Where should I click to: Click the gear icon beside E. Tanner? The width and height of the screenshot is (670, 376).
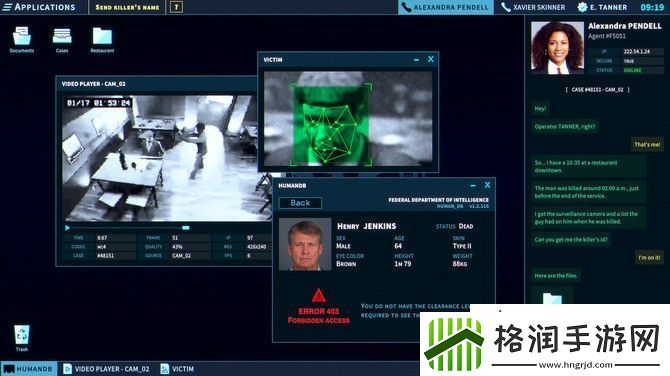click(x=582, y=7)
